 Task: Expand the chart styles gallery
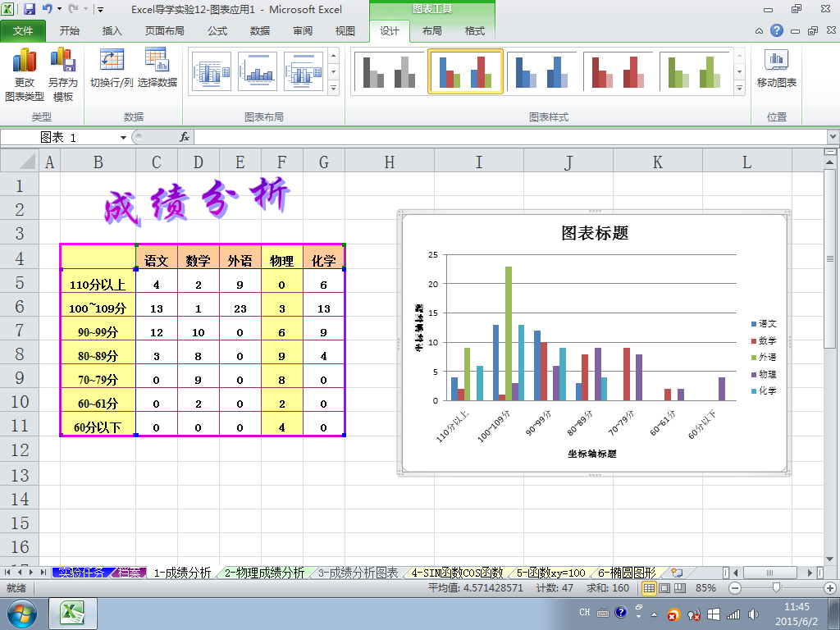click(x=740, y=88)
